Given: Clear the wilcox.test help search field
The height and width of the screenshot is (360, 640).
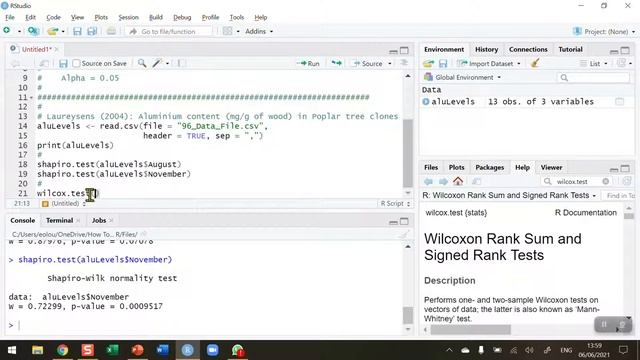Looking at the screenshot, I should [x=605, y=182].
